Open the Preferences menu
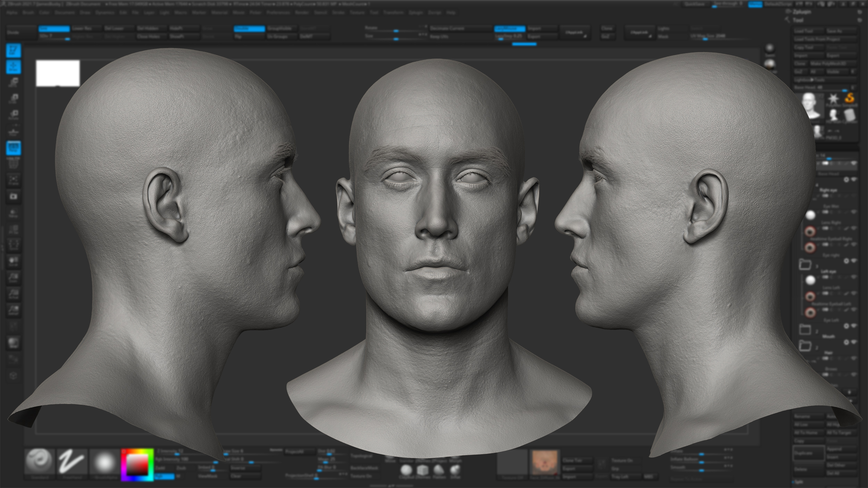The image size is (868, 488). tap(278, 12)
